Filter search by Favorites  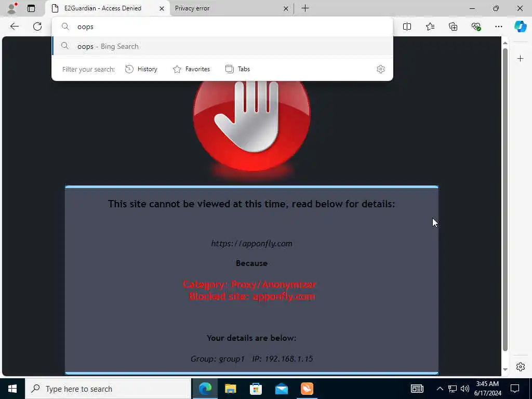(x=191, y=69)
